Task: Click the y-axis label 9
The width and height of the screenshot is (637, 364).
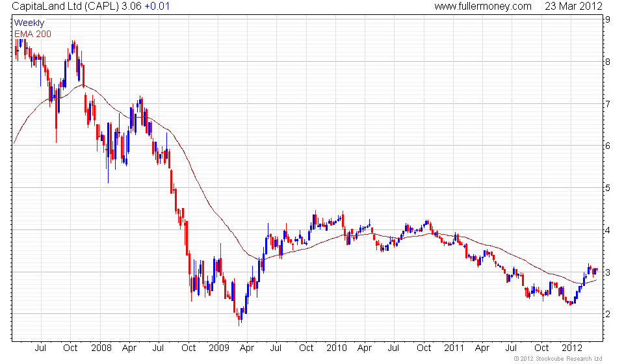Action: point(608,19)
